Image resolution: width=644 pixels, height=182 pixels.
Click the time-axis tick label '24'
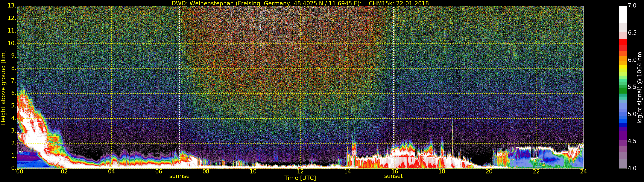[x=583, y=172]
